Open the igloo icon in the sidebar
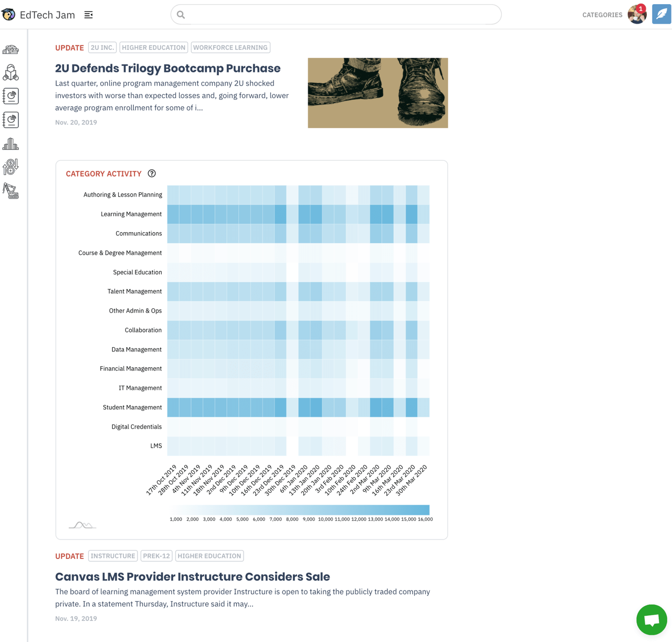The height and width of the screenshot is (642, 672). click(10, 49)
